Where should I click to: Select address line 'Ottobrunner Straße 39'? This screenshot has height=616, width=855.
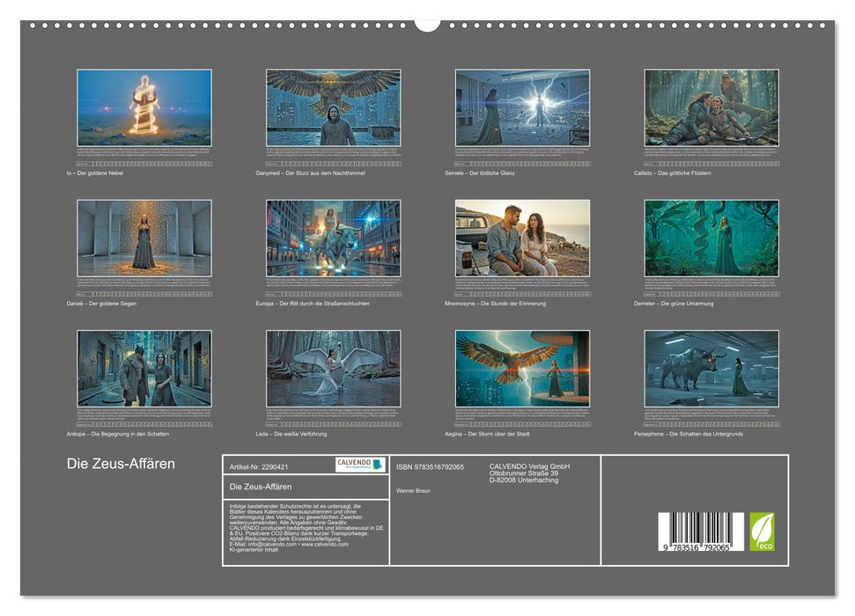point(523,473)
